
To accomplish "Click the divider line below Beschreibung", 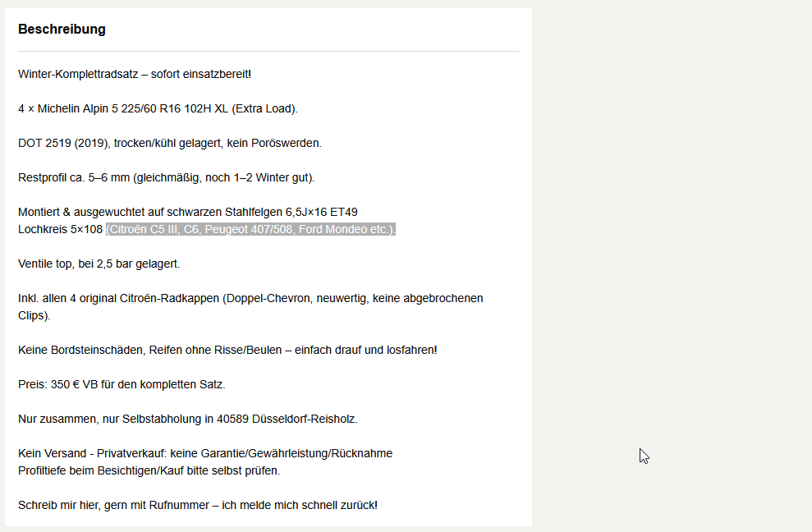I will [x=268, y=51].
